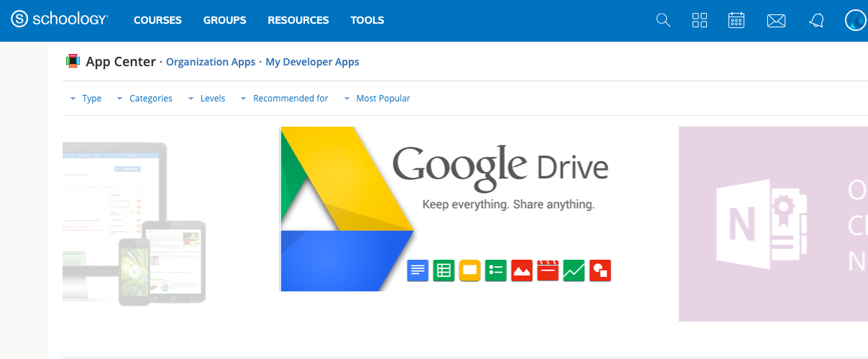
Task: Open the search magnifier icon
Action: (663, 20)
